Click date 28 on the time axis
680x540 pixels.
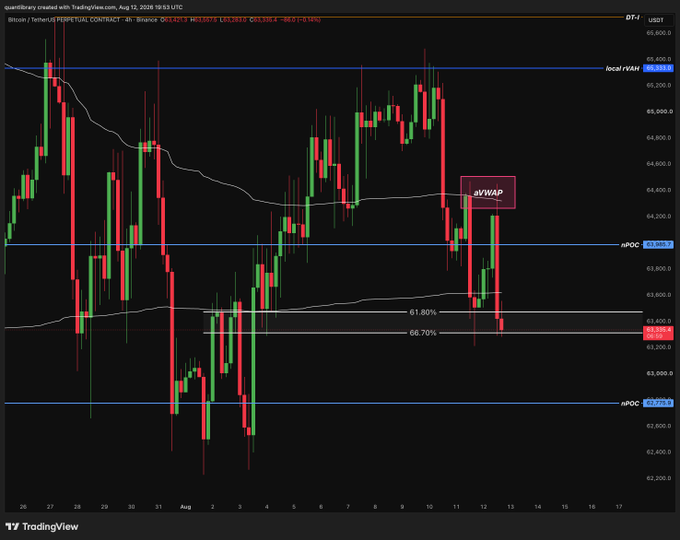77,507
